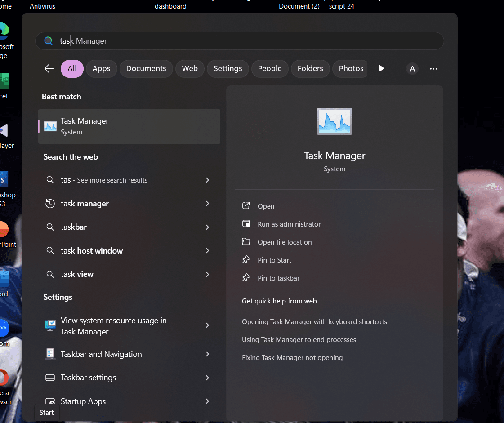
Task: Choose Pin to Start option
Action: [x=274, y=260]
